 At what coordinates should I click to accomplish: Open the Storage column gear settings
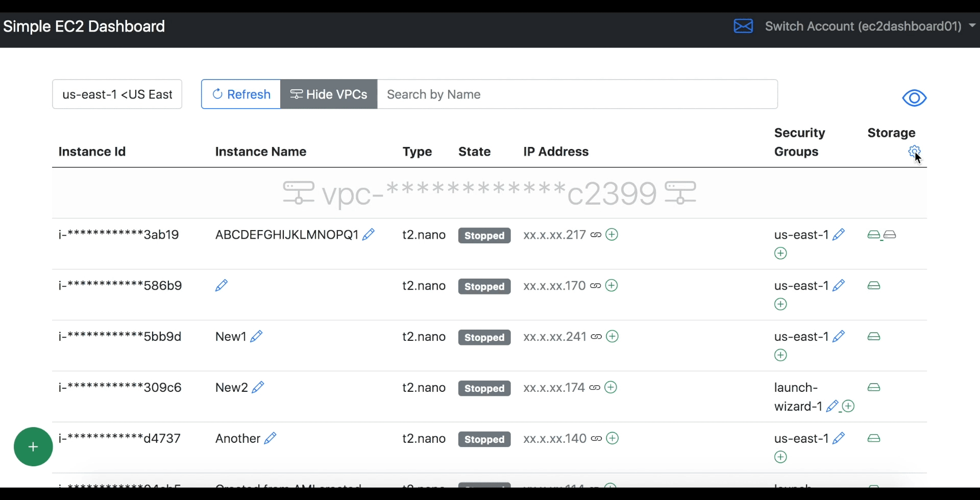click(x=914, y=152)
